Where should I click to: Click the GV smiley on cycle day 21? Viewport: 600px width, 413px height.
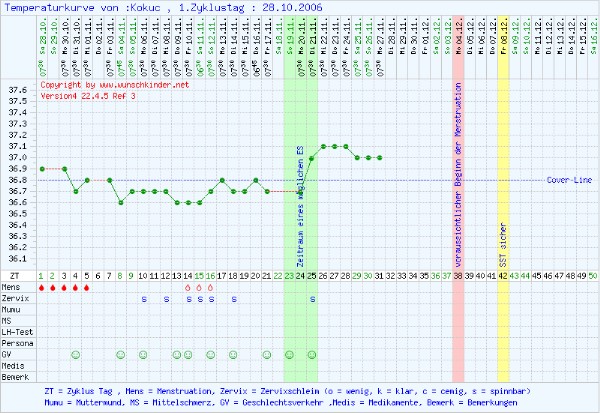267,354
